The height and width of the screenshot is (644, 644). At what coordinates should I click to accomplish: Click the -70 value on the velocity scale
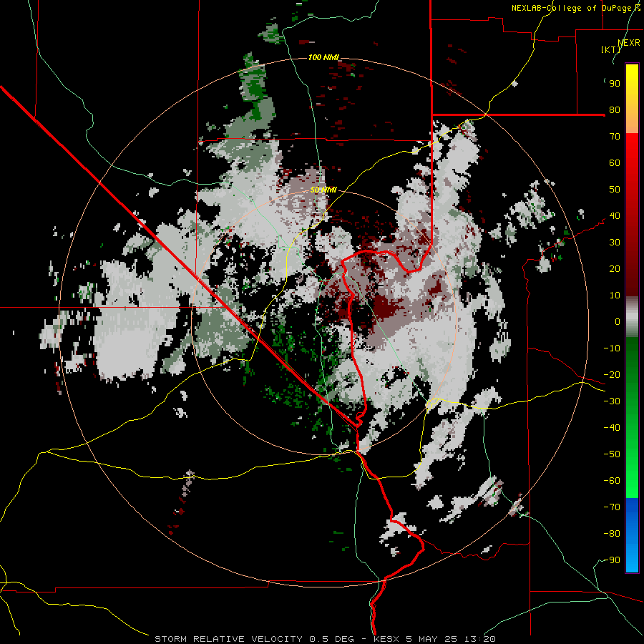pos(612,507)
